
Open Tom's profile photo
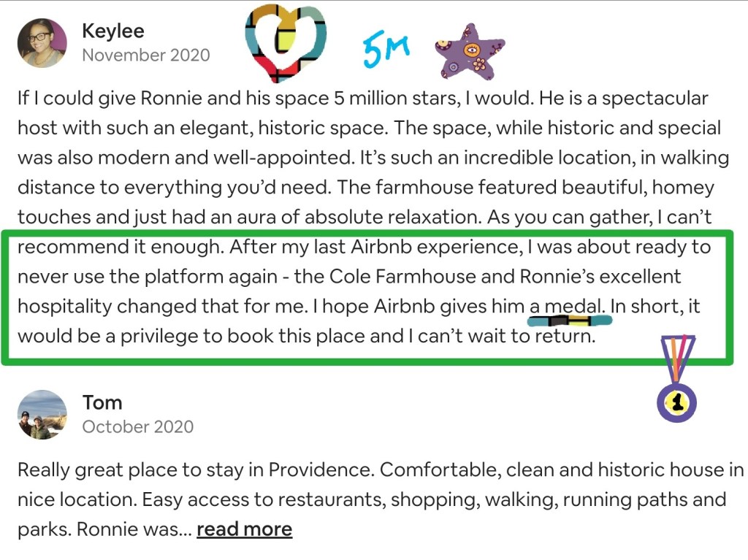(x=42, y=414)
